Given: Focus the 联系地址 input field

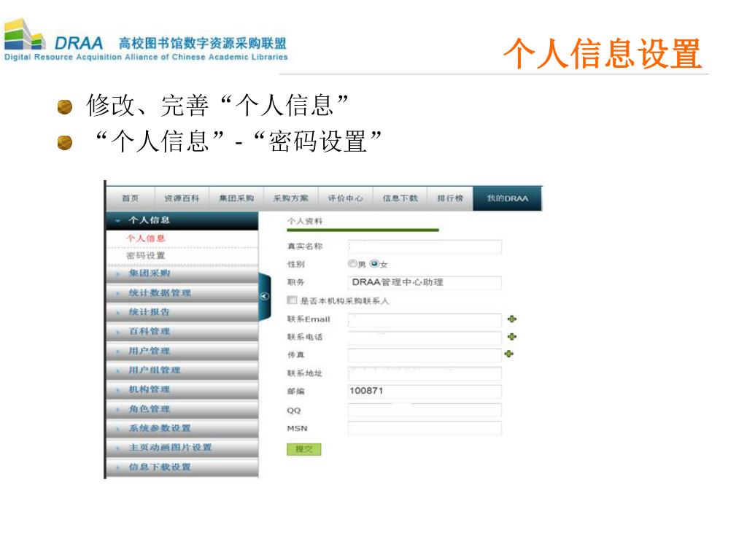Looking at the screenshot, I should click(x=425, y=373).
